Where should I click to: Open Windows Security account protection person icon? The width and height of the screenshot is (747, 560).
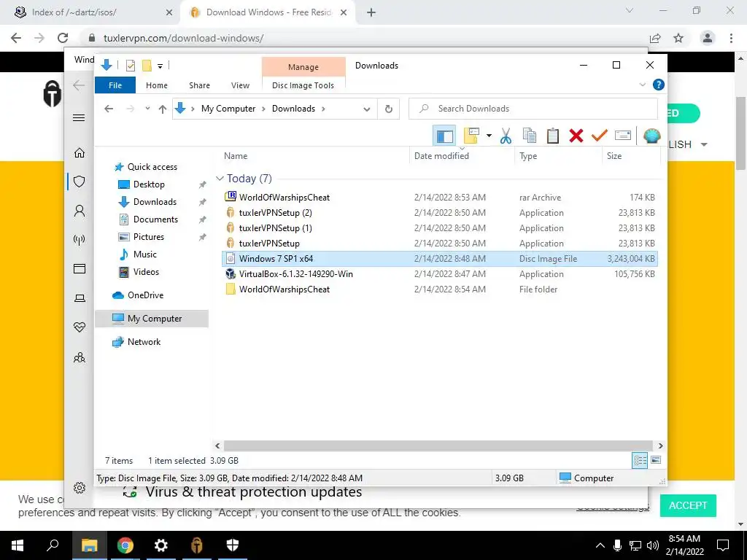coord(80,211)
